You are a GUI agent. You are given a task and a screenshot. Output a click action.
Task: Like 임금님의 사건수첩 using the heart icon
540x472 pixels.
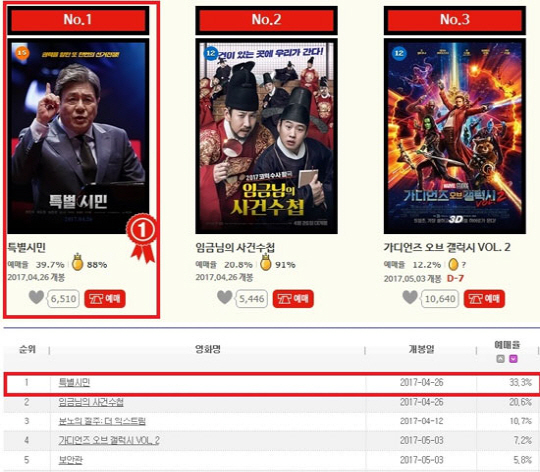tap(225, 297)
